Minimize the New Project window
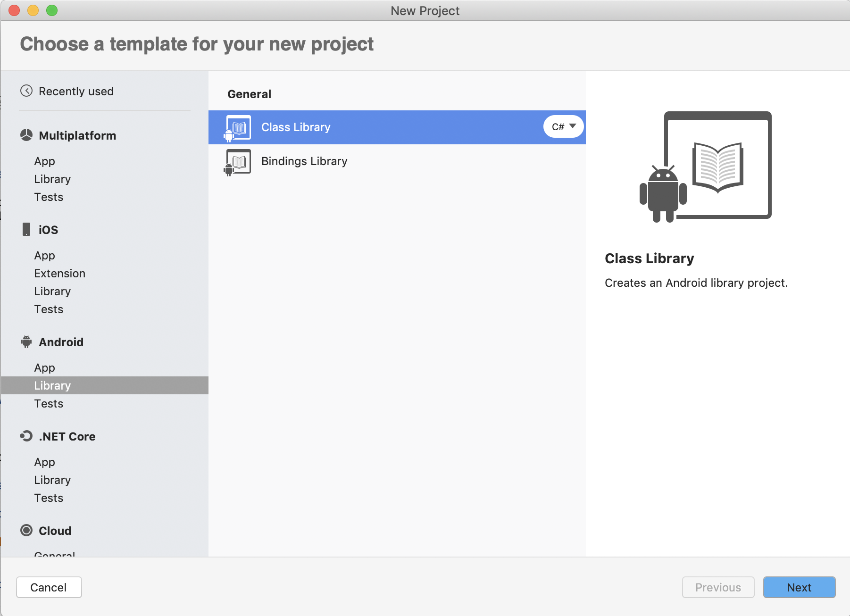 (x=33, y=10)
